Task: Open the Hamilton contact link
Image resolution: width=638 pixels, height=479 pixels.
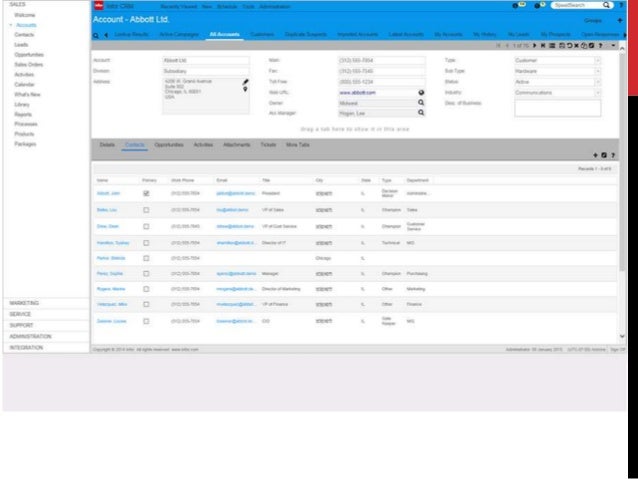Action: 113,243
